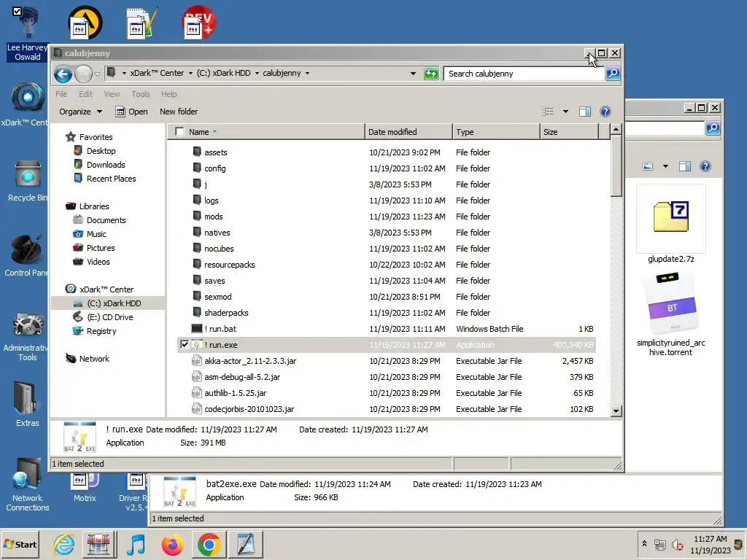The width and height of the screenshot is (747, 560).
Task: Open Internet Explorer from taskbar
Action: 63,544
